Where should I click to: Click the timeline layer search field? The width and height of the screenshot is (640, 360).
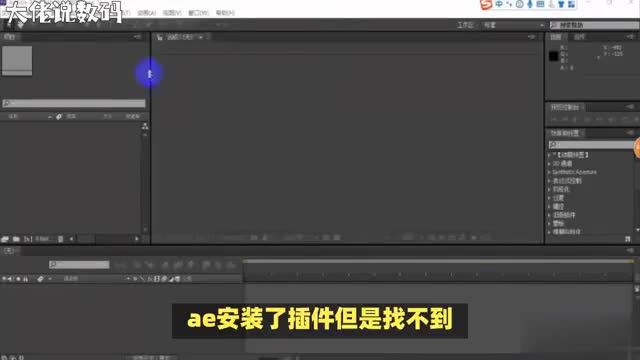[x=79, y=264]
